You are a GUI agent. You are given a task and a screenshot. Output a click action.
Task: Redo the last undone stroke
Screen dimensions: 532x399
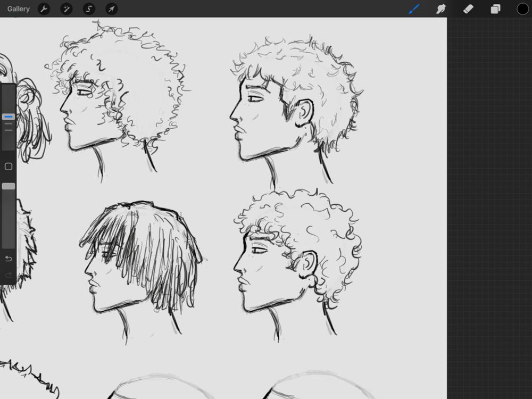click(9, 275)
